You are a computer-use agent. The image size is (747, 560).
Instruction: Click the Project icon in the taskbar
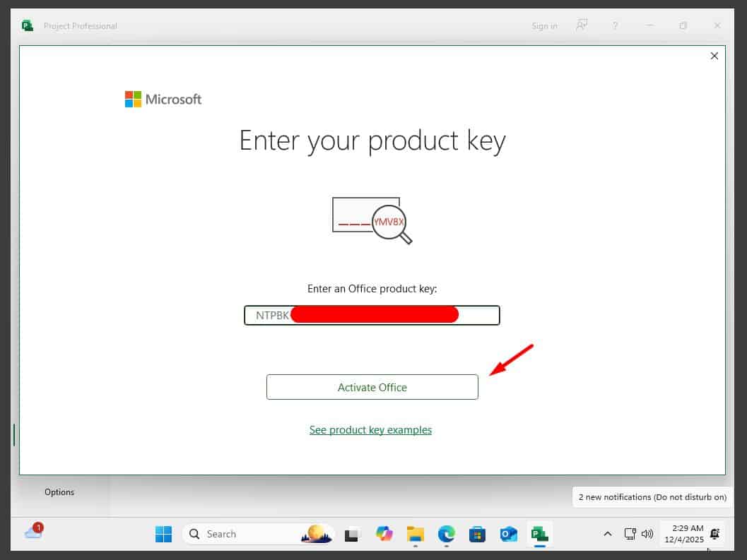pyautogui.click(x=540, y=534)
